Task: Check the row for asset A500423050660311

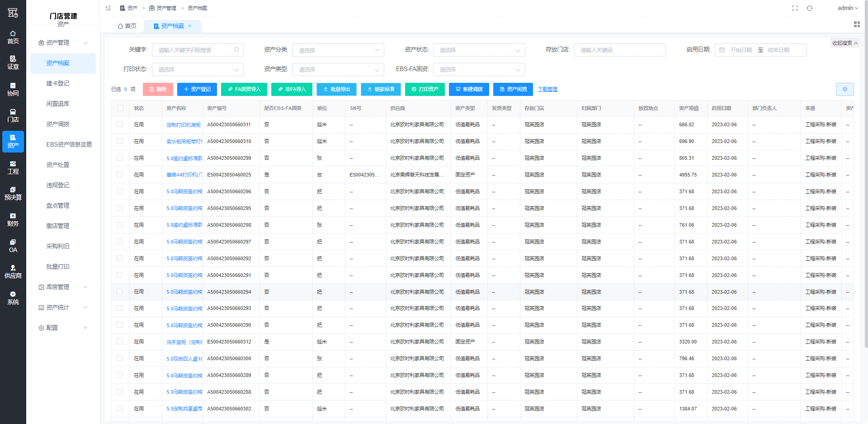Action: [x=120, y=124]
